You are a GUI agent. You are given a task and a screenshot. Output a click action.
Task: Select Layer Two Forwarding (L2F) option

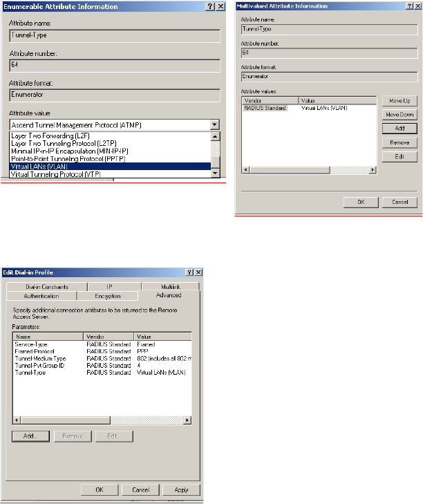111,136
